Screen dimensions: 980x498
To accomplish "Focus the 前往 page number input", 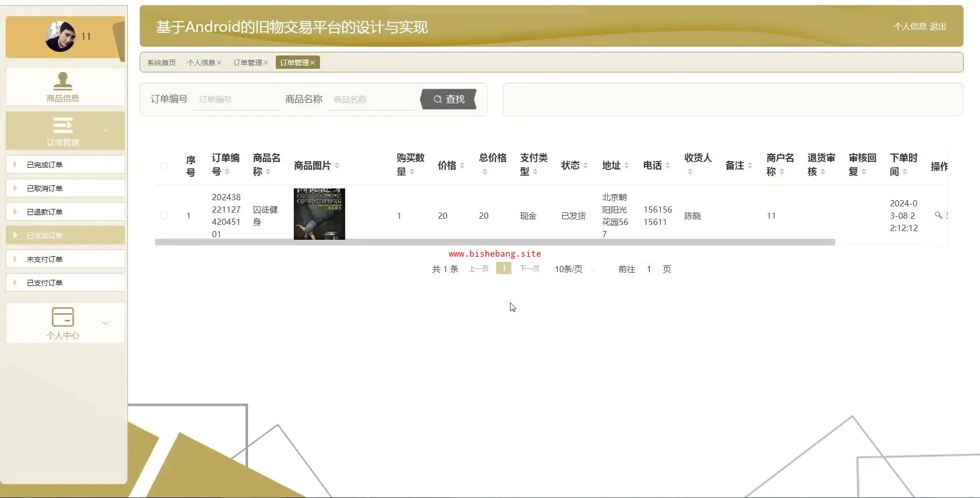I will pyautogui.click(x=649, y=269).
